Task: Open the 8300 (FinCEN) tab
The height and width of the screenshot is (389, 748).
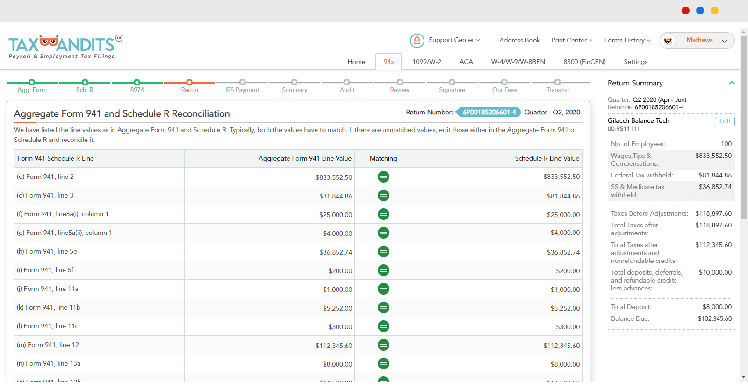Action: tap(584, 62)
